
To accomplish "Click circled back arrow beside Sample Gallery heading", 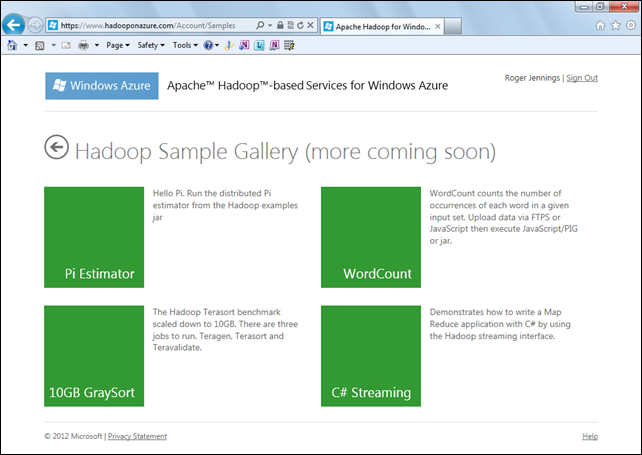I will click(x=57, y=147).
